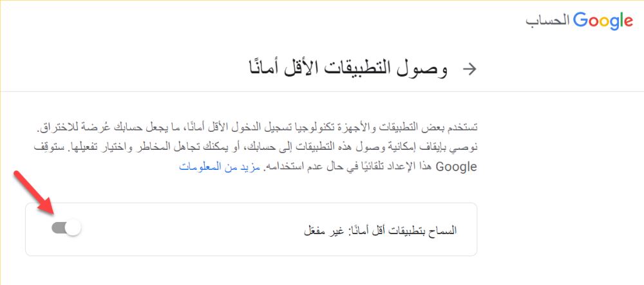Click the gray track of the toggle switch
The height and width of the screenshot is (285, 644).
tap(59, 228)
